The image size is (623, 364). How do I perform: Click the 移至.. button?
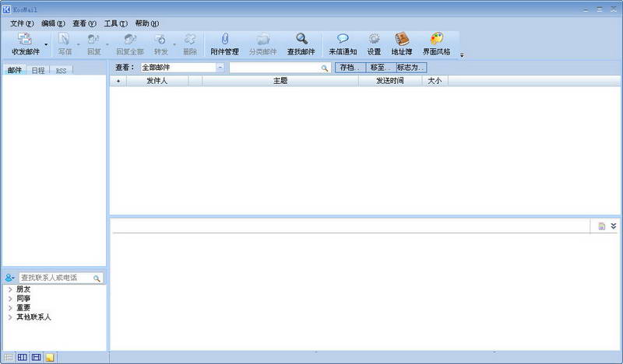point(381,68)
